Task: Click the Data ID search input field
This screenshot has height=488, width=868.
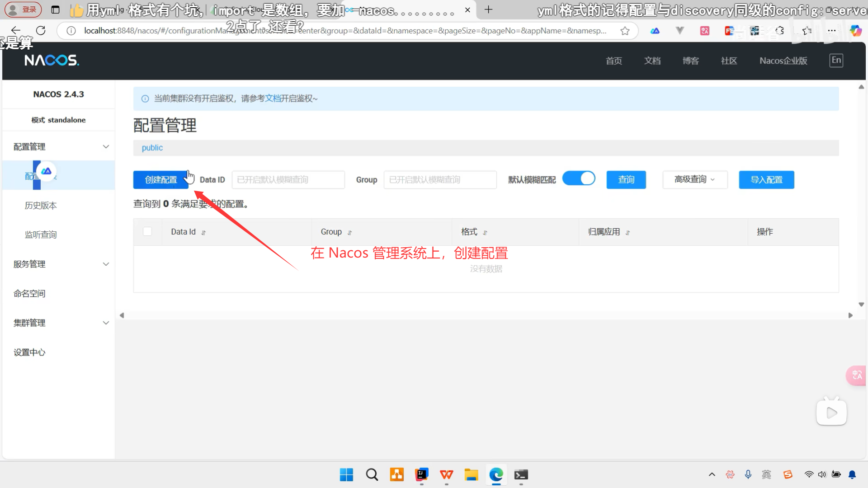Action: pos(288,179)
